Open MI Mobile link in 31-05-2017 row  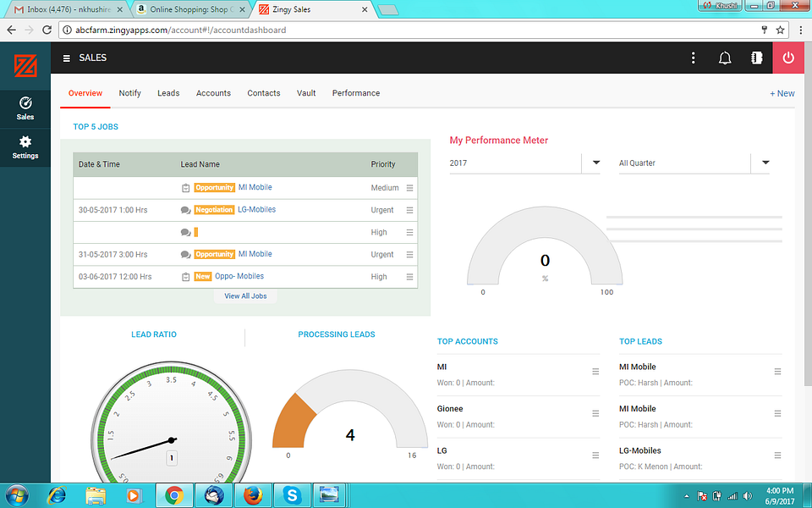pos(255,254)
